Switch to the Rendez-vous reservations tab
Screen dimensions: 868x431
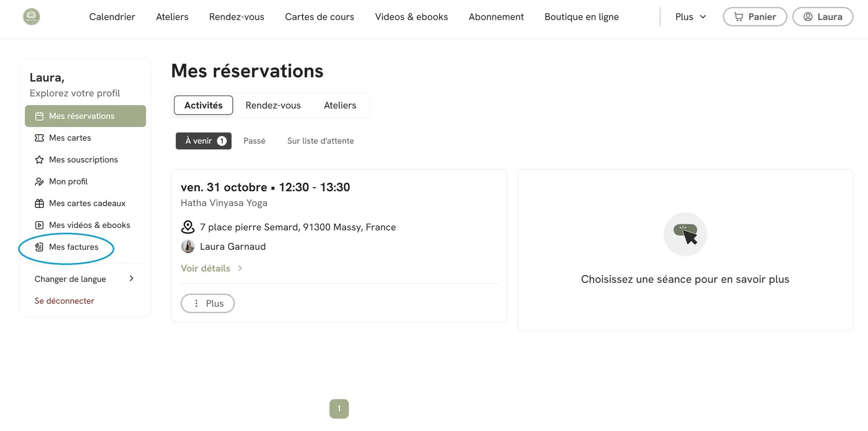[273, 105]
